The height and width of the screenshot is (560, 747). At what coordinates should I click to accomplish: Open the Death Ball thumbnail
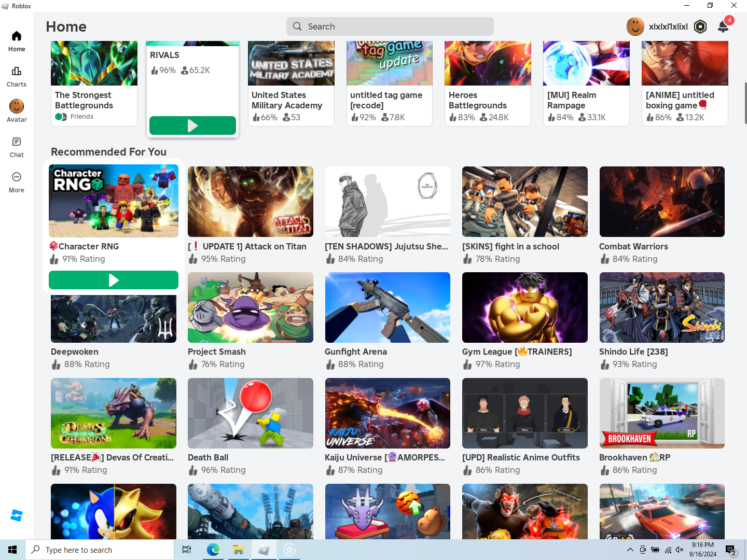click(251, 413)
